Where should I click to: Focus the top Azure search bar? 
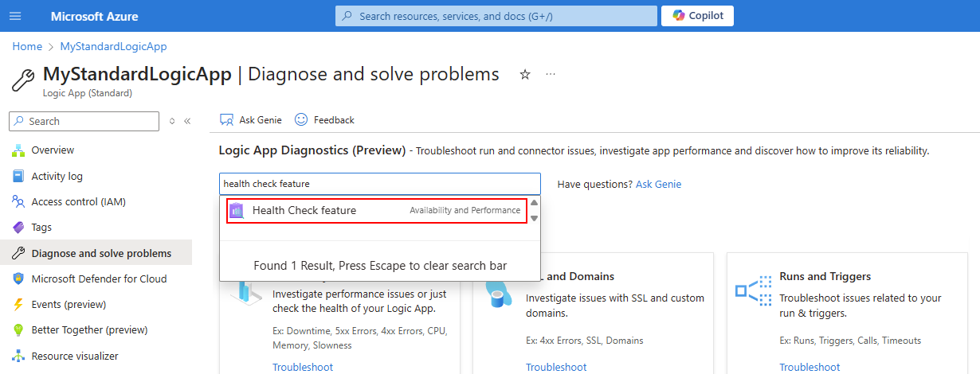point(496,16)
